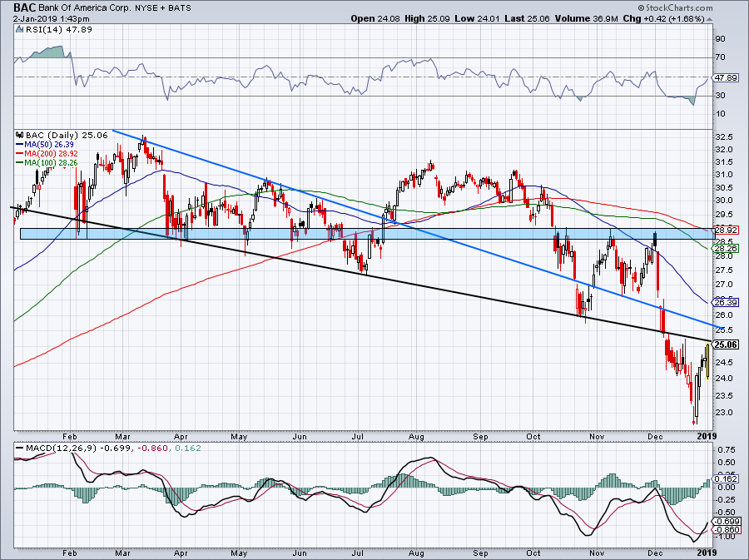Viewport: 749px width, 560px height.
Task: Select the Low 24.01 value
Action: coord(477,18)
